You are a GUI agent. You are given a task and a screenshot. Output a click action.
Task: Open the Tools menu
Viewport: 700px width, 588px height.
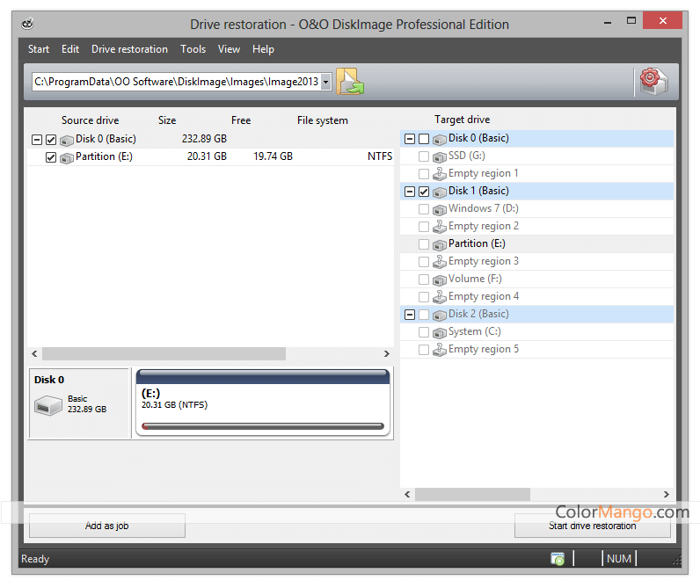tap(193, 49)
